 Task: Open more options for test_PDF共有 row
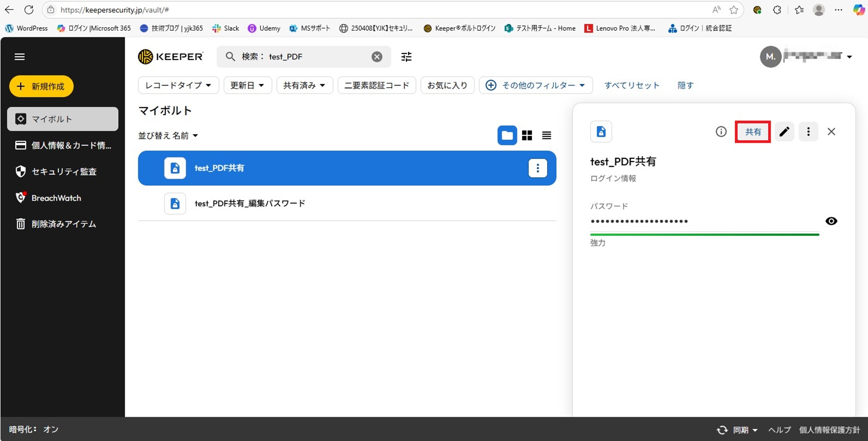coord(538,168)
